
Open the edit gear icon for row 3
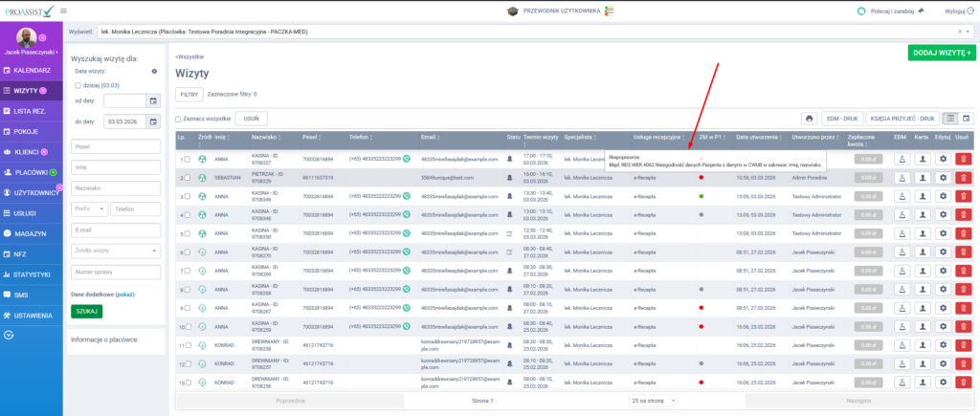942,196
